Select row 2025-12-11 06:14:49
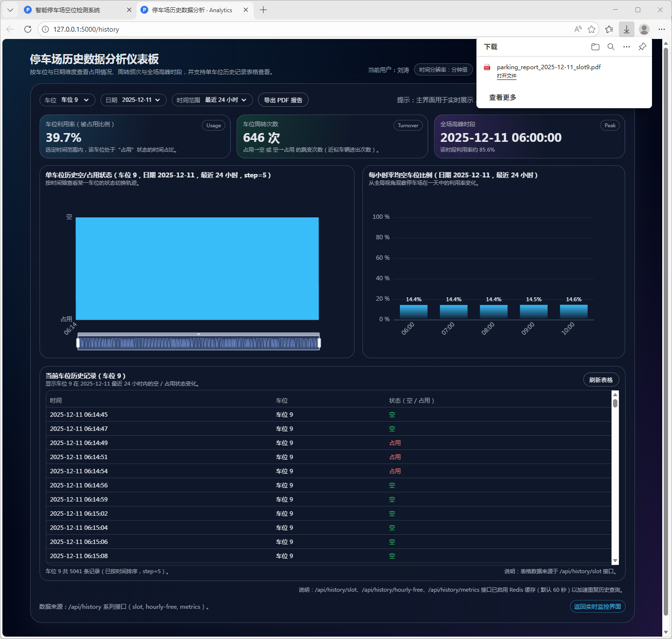Image resolution: width=672 pixels, height=639 pixels. coord(329,443)
